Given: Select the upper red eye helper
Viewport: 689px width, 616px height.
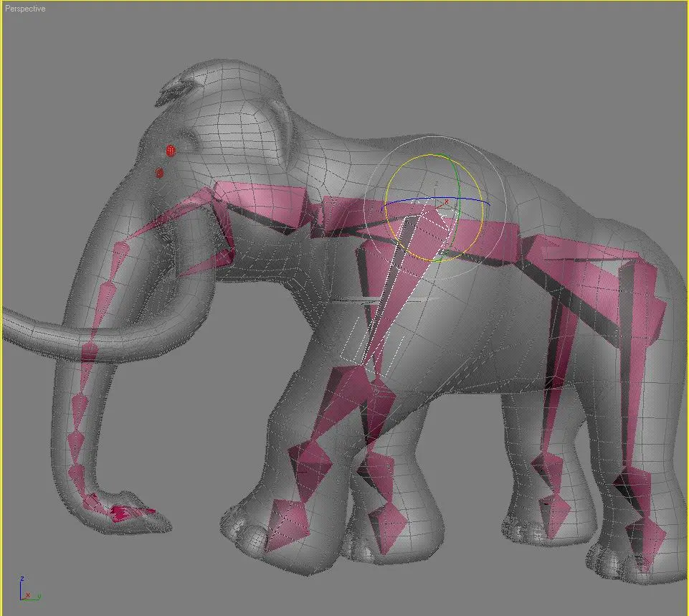Looking at the screenshot, I should point(171,151).
